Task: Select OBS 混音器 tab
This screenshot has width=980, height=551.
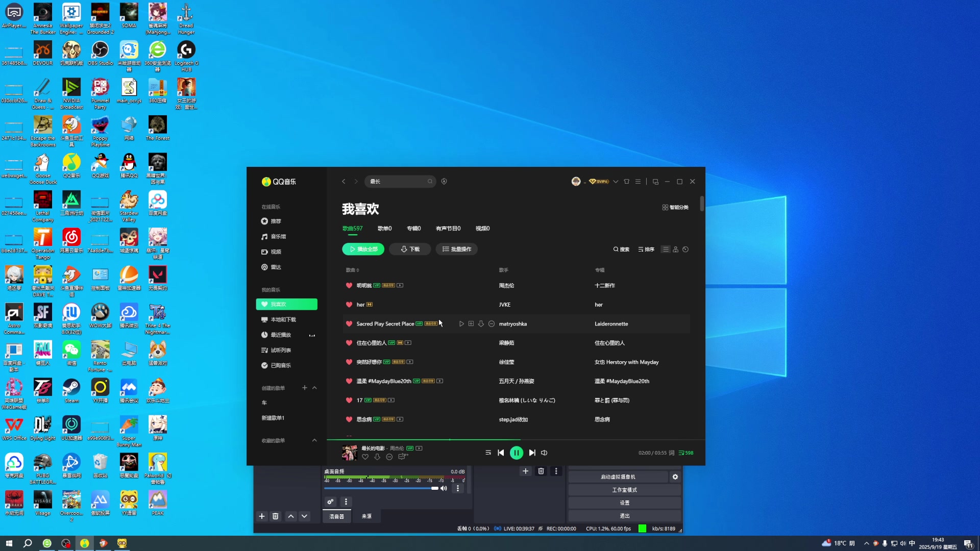Action: click(x=336, y=516)
